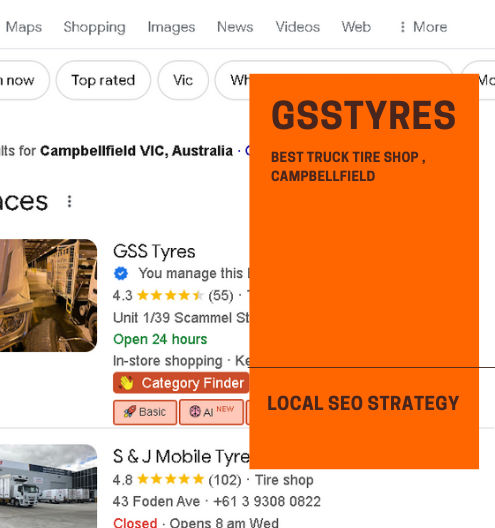Click the Tire shop category label
495x528 pixels.
(284, 480)
